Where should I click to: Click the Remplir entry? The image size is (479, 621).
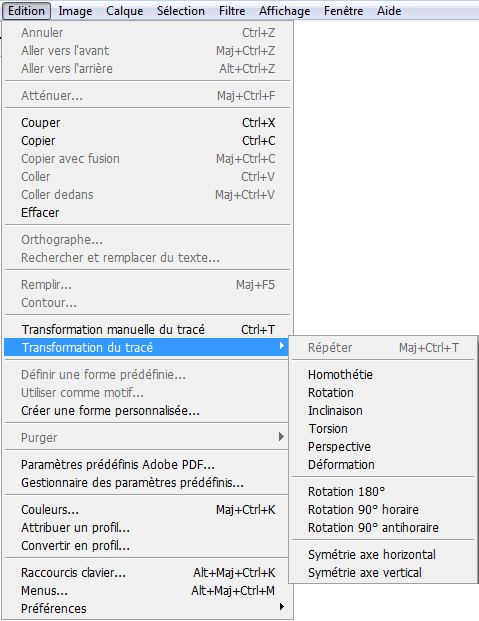point(147,285)
